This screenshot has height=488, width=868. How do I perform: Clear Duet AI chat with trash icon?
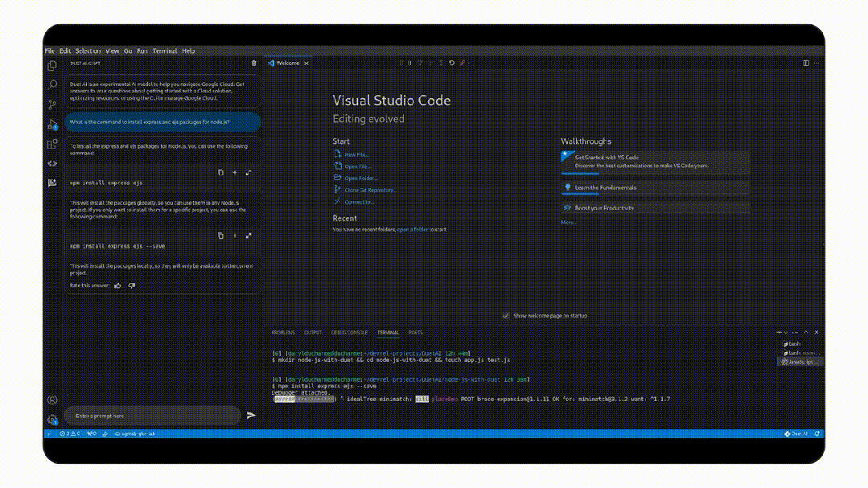[x=254, y=63]
